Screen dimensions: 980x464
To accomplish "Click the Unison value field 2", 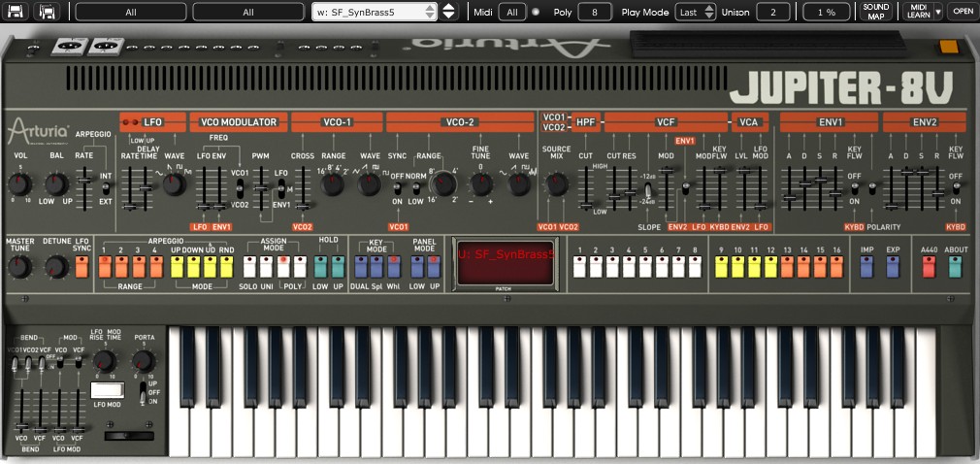I will pos(773,12).
